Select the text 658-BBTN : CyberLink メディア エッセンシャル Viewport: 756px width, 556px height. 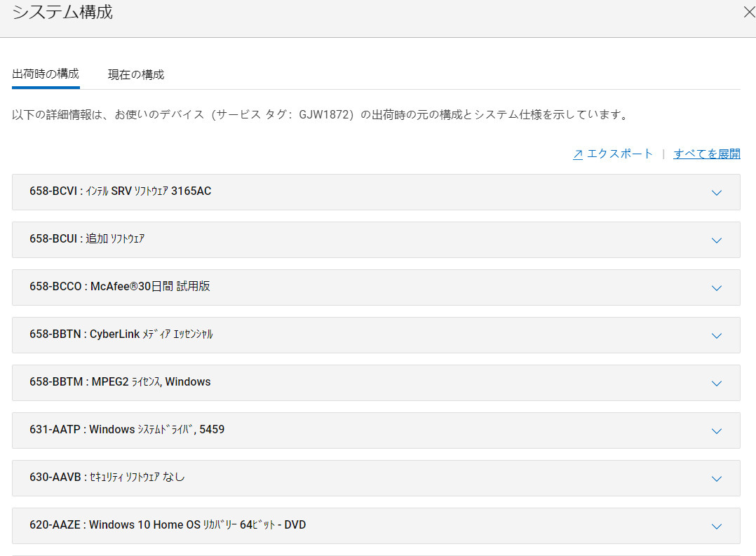121,334
